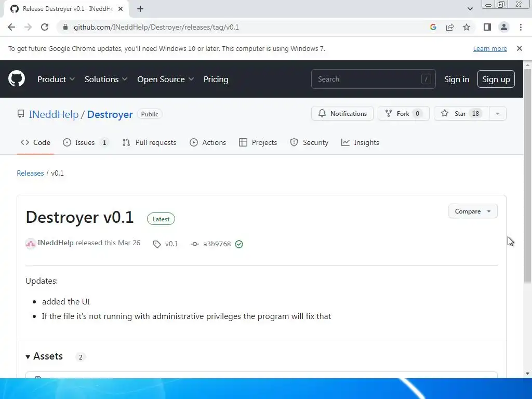This screenshot has width=532, height=399.
Task: Open the star lists dropdown arrow
Action: coord(497,114)
